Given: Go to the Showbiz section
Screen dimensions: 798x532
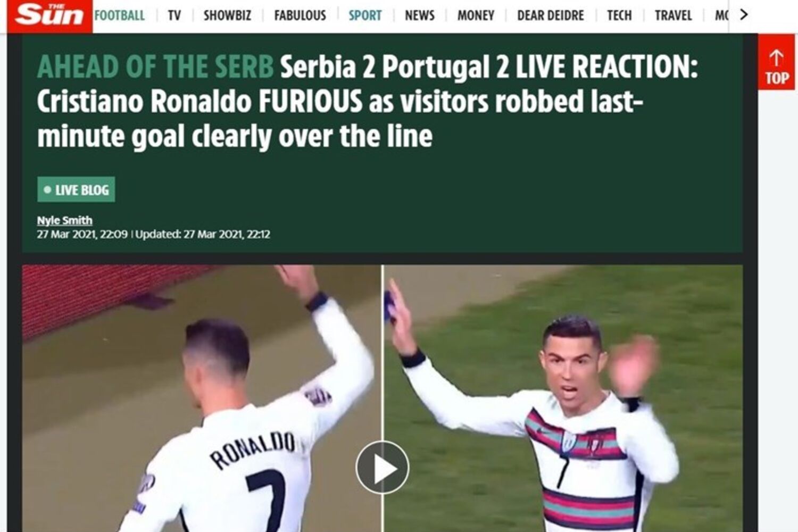Looking at the screenshot, I should [227, 15].
